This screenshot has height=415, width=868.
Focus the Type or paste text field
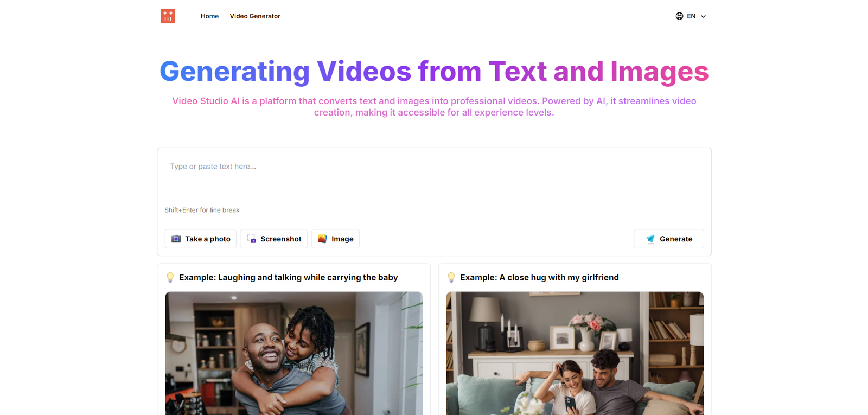point(434,174)
